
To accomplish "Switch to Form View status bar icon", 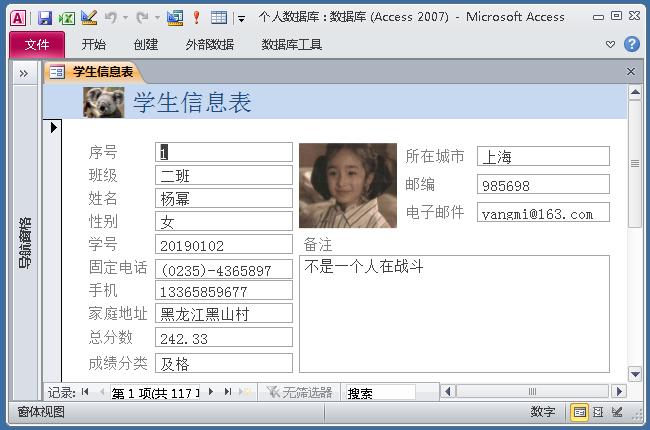I will pos(580,412).
